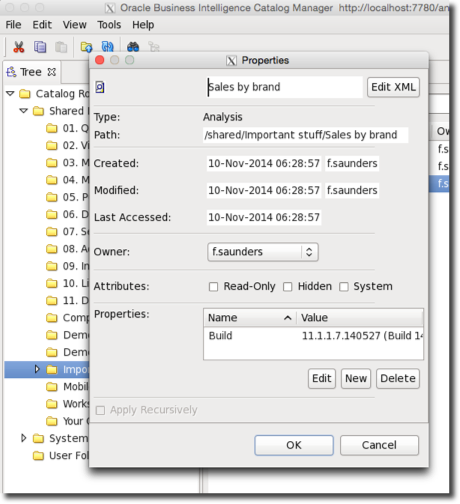Click the Sales by brand name field

click(x=284, y=87)
